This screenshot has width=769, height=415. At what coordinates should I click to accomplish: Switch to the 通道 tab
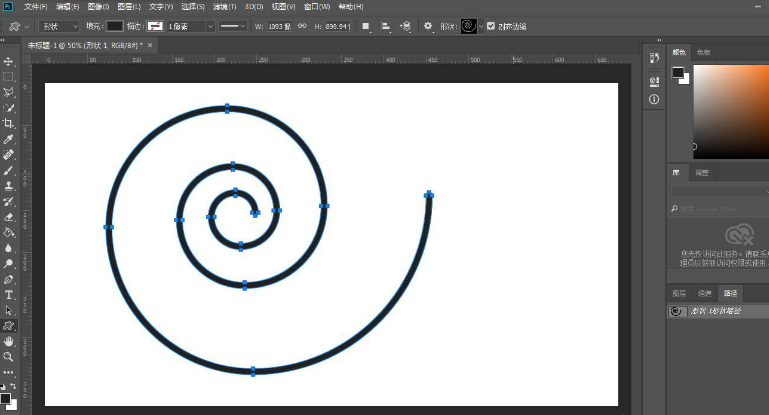tap(705, 293)
